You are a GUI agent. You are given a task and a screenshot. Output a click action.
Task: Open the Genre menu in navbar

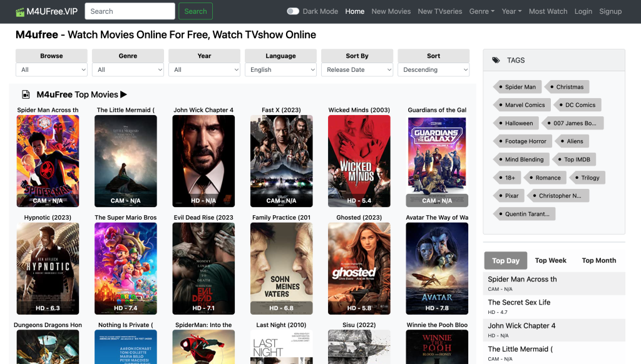click(481, 11)
